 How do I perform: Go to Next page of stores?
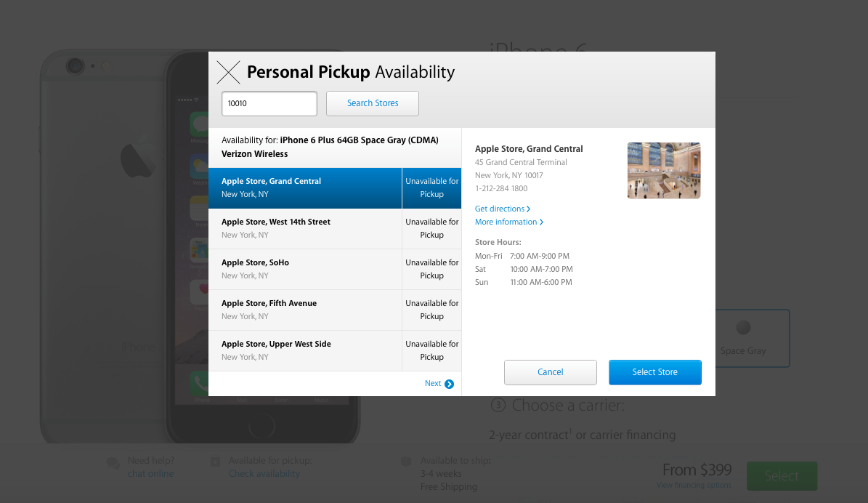[x=439, y=384]
